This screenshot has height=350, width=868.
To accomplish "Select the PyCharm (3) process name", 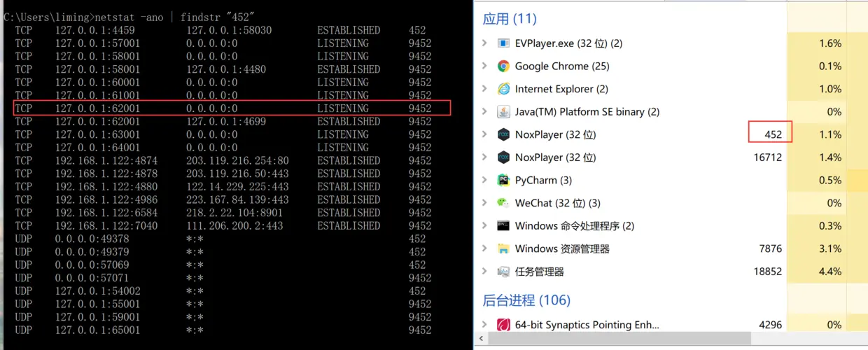I will click(543, 181).
